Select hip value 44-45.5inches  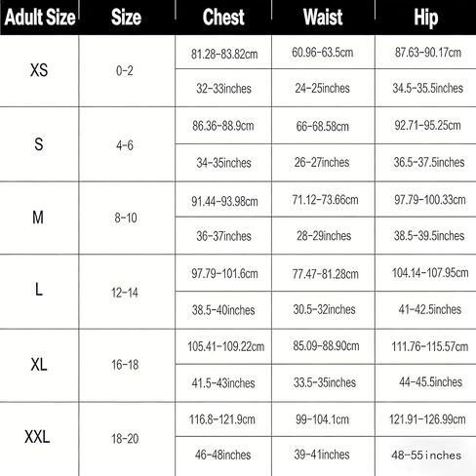[x=430, y=381]
